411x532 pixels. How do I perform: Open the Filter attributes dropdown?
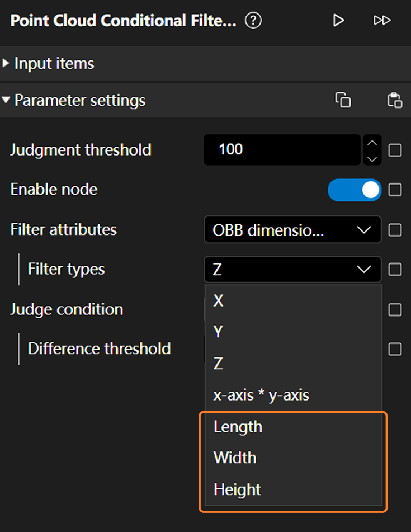point(292,230)
